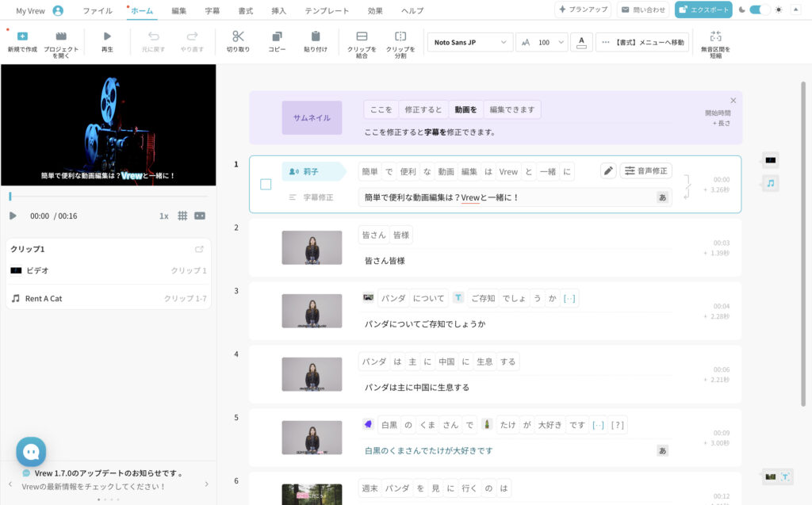Go to previous notice with left chevron

pos(10,484)
